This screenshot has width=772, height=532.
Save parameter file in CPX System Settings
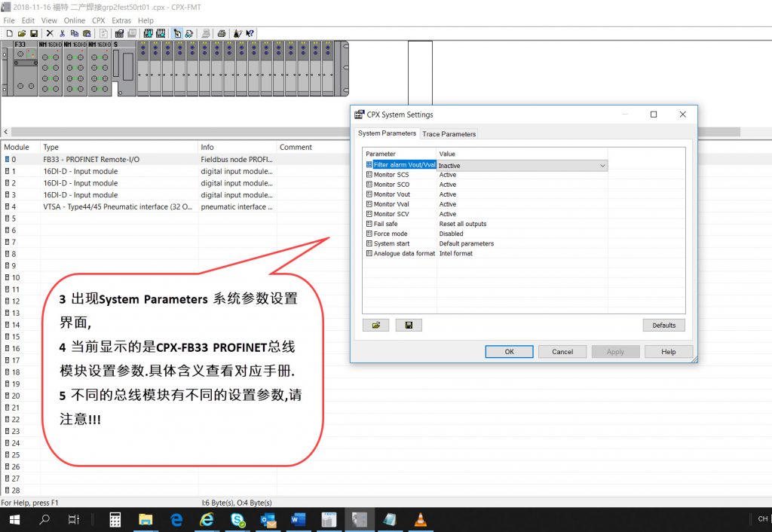tap(409, 326)
